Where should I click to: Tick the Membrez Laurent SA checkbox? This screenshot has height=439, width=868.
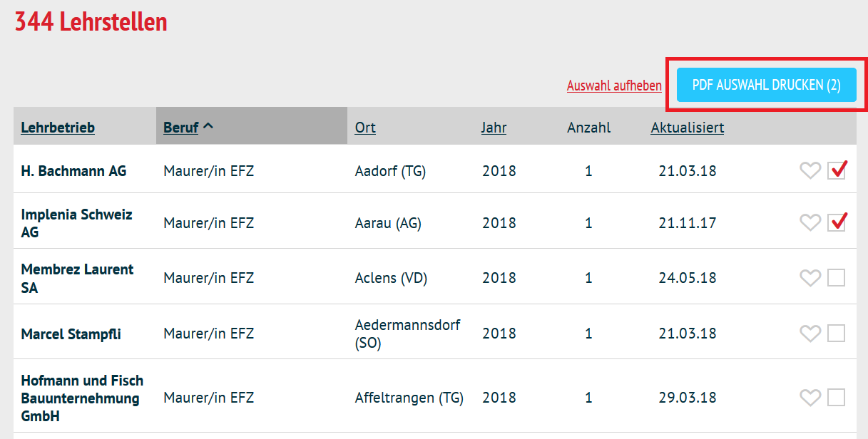(x=837, y=278)
